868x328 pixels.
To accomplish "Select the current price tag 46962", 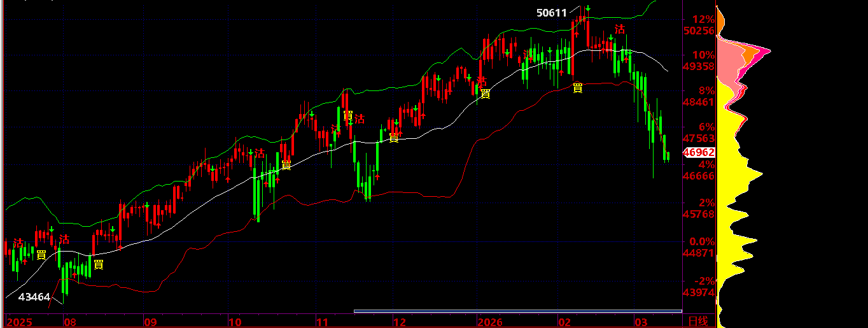I will click(699, 152).
